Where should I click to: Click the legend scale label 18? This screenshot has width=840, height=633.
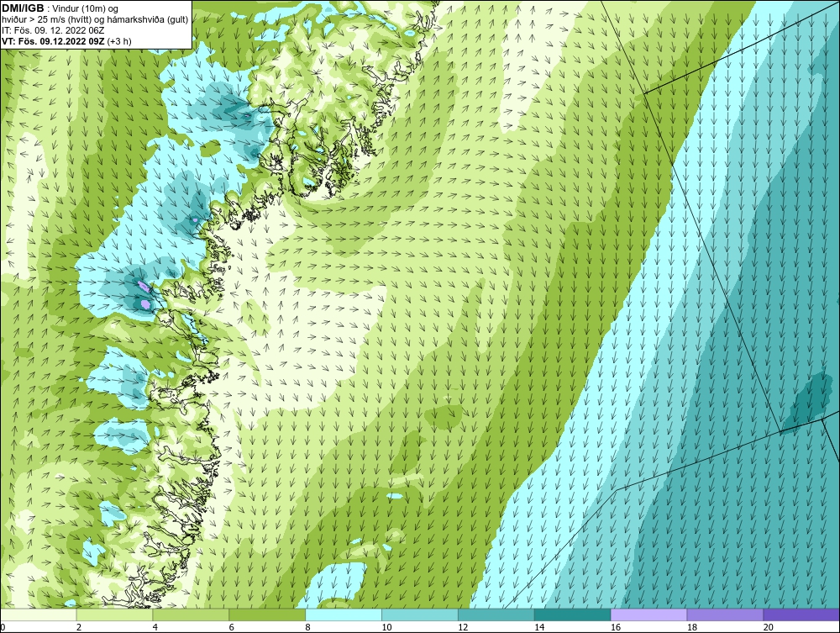[691, 627]
